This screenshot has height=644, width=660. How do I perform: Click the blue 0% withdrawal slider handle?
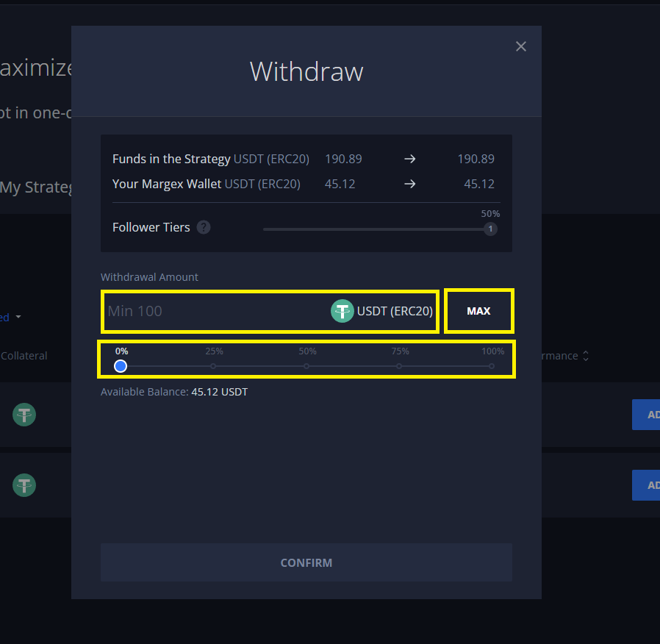(x=121, y=366)
